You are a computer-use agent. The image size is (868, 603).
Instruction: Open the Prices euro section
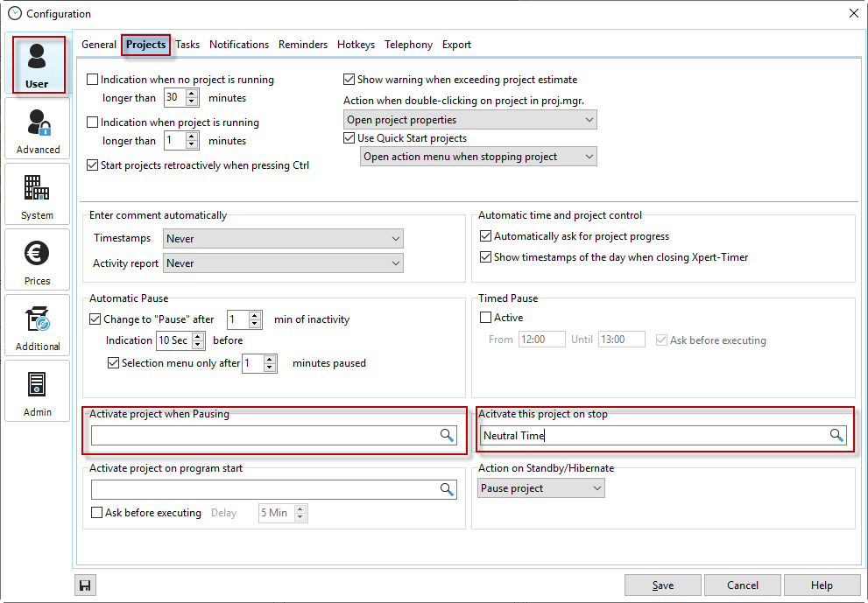pyautogui.click(x=38, y=262)
